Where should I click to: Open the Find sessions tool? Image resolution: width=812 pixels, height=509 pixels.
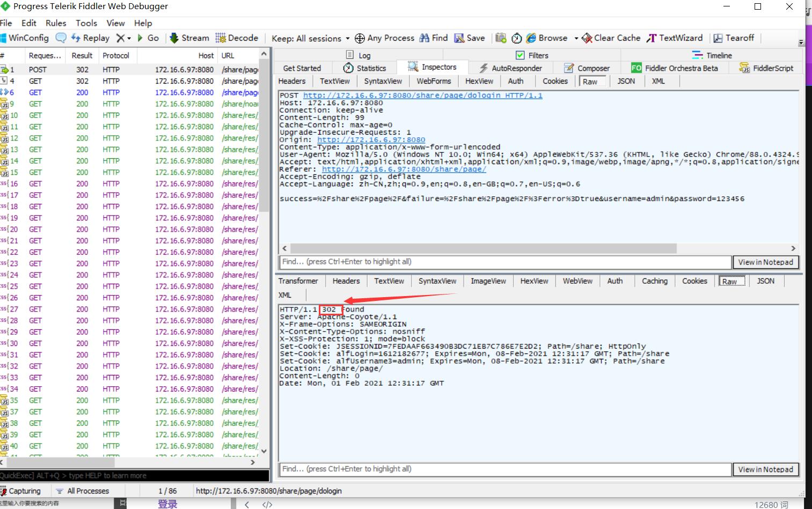[434, 38]
